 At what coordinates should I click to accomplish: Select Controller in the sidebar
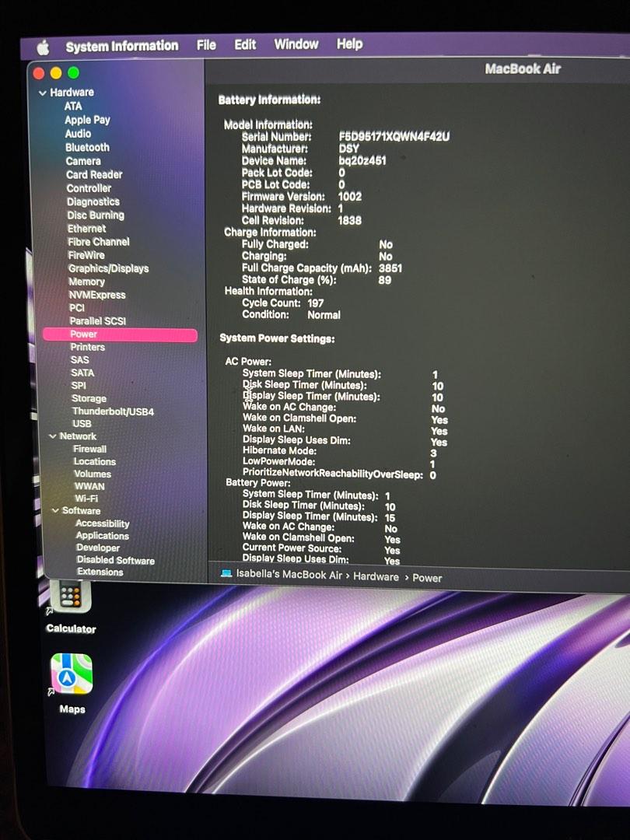89,188
